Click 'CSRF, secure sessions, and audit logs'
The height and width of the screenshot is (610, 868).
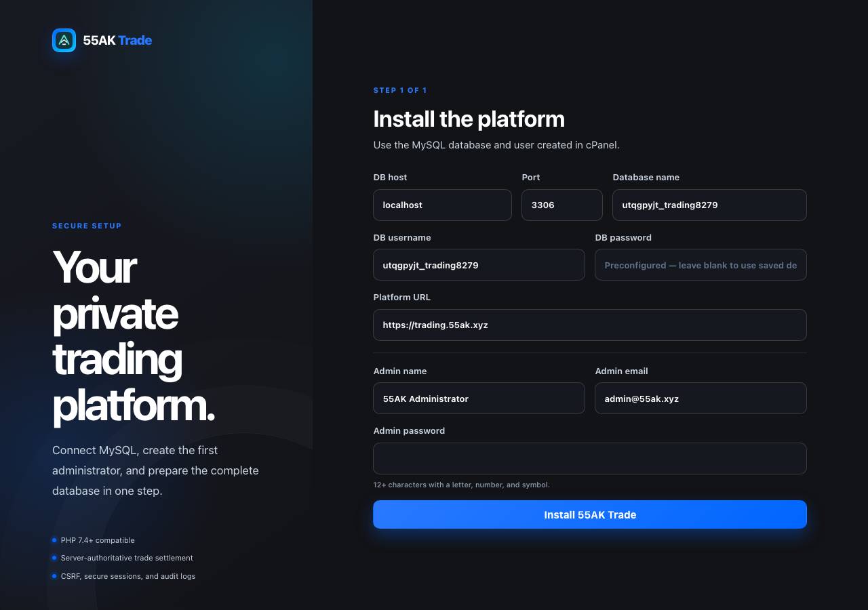click(128, 576)
